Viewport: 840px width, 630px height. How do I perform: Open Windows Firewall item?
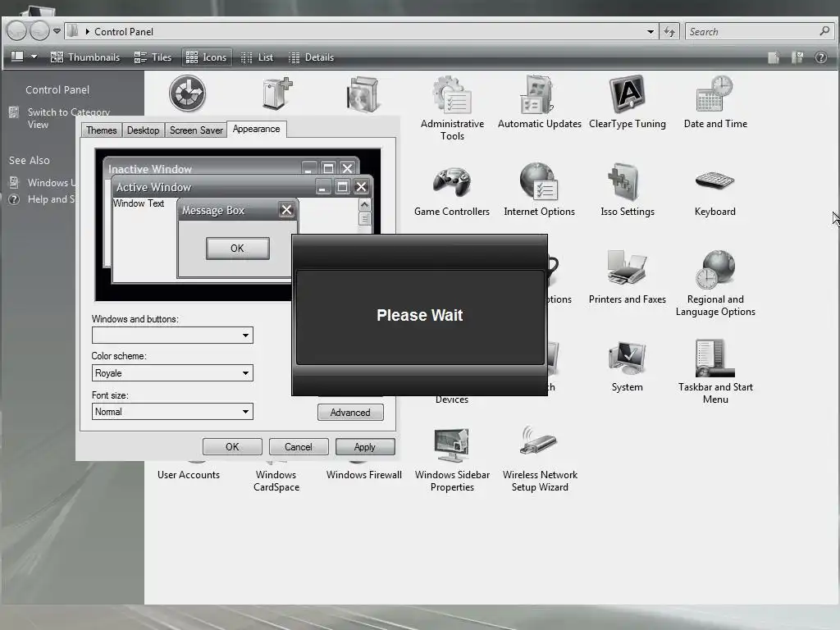(x=363, y=475)
